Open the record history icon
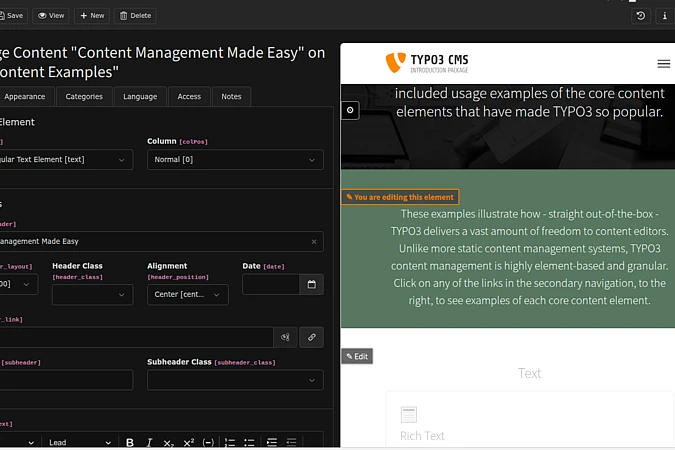The height and width of the screenshot is (450, 675). point(641,16)
